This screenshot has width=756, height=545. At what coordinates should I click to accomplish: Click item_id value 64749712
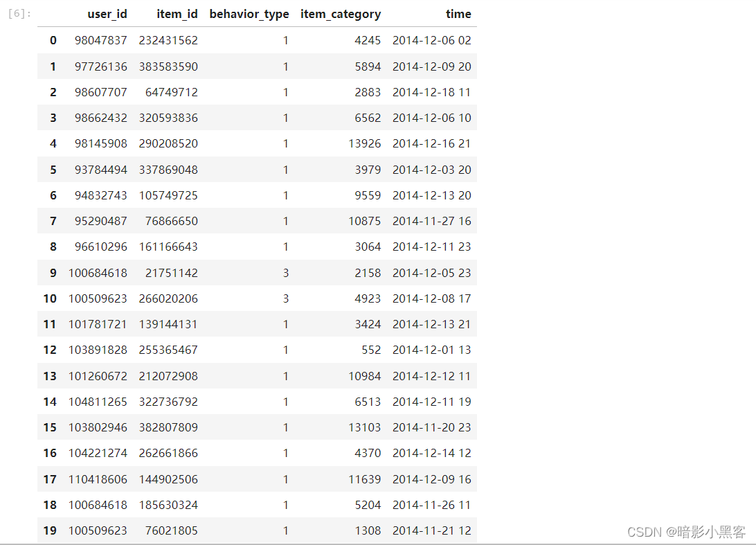(x=172, y=92)
